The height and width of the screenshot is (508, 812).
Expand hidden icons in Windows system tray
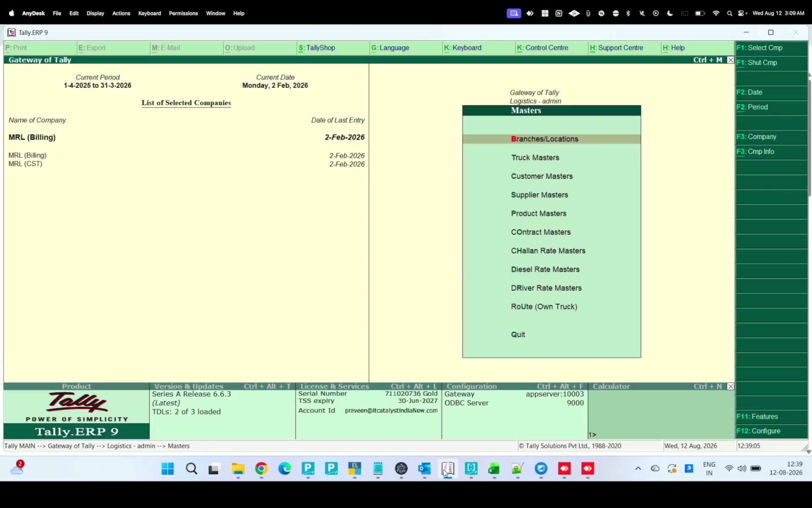coord(638,469)
